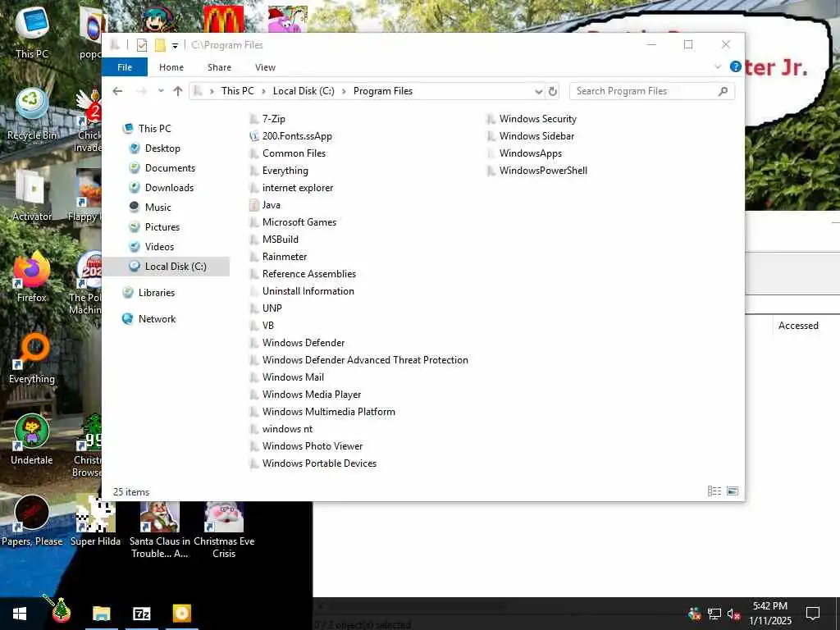Open Music in navigation pane
Screen dimensions: 840x630
[x=157, y=208]
